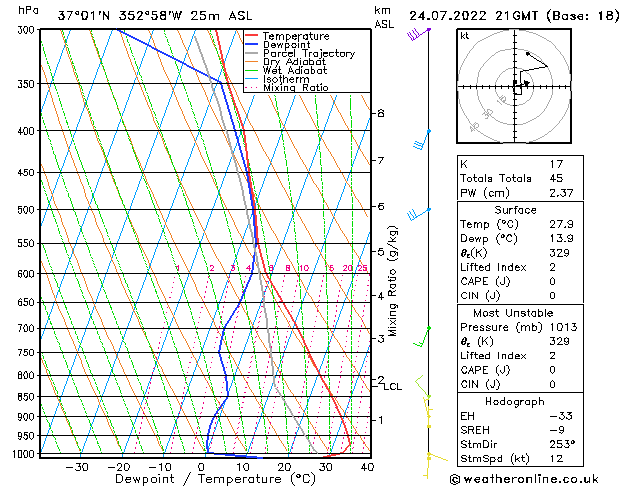Click the K index value 17

click(556, 164)
